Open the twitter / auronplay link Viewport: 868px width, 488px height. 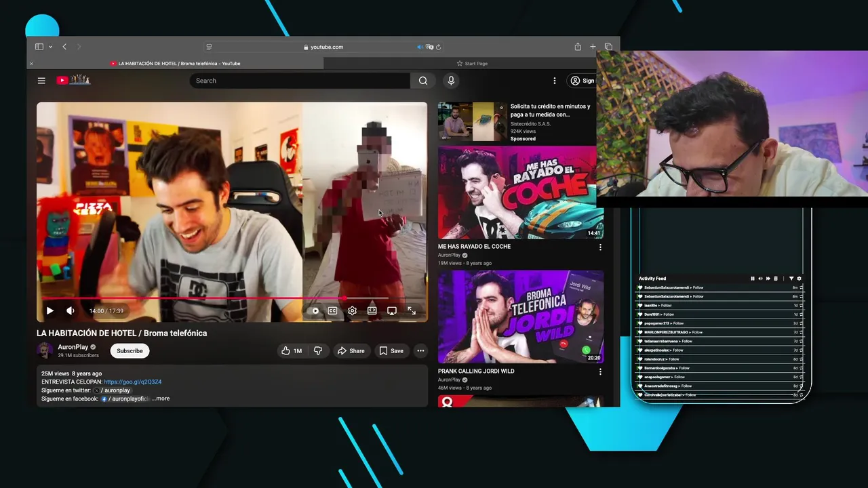(112, 390)
